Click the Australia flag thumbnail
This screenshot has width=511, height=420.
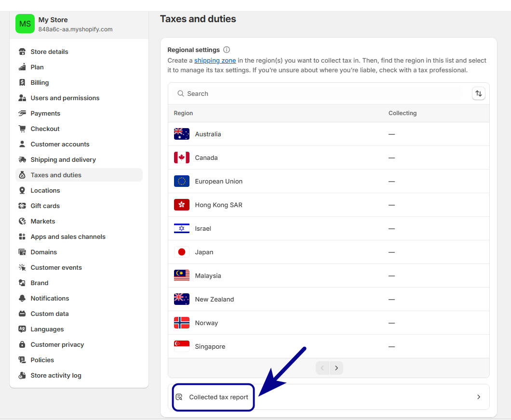(182, 134)
